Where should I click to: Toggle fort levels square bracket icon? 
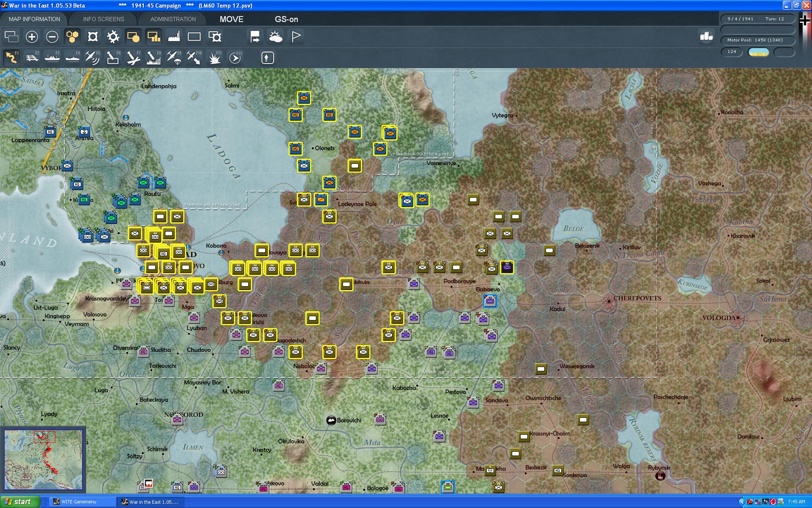pyautogui.click(x=93, y=37)
